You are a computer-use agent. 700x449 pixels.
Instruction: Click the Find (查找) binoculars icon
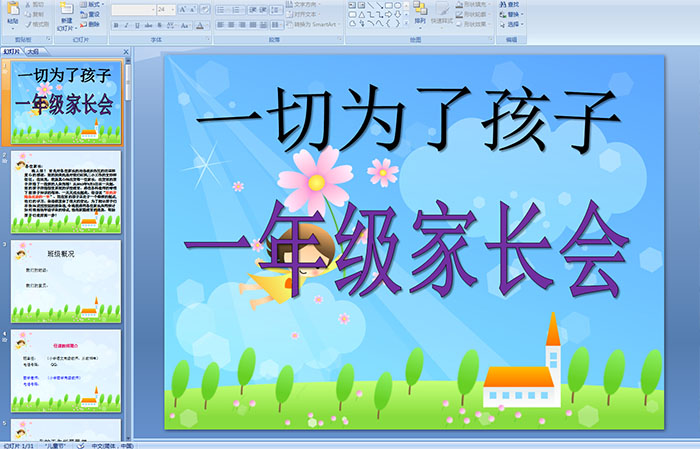pos(503,4)
